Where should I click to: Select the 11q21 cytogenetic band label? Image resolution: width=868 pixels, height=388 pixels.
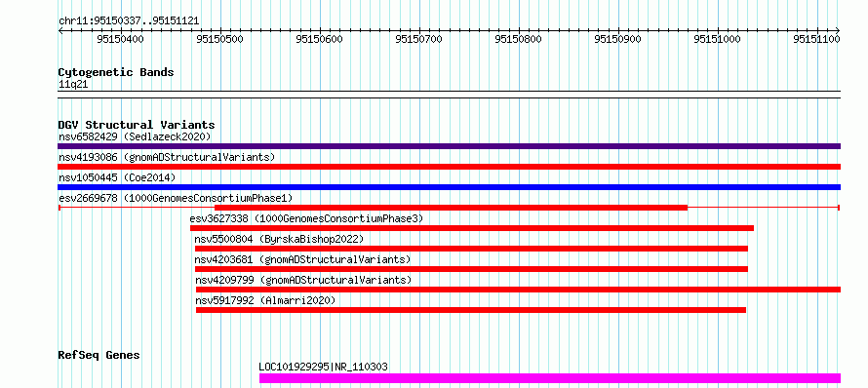(73, 85)
